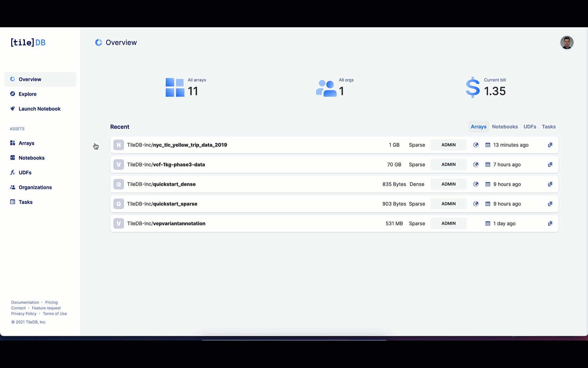588x368 pixels.
Task: Open Launch Notebook in the sidebar
Action: (x=40, y=109)
